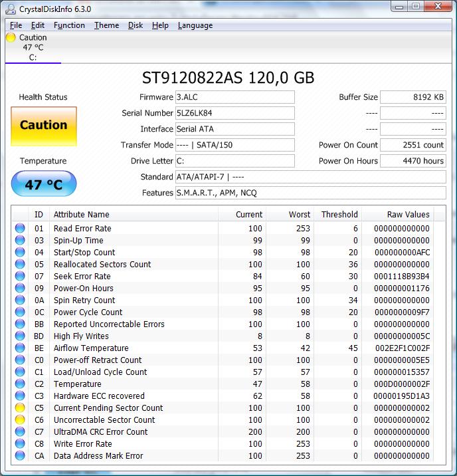Click blue status icon for Power-off Retract Count
This screenshot has height=476, width=457.
(x=20, y=360)
